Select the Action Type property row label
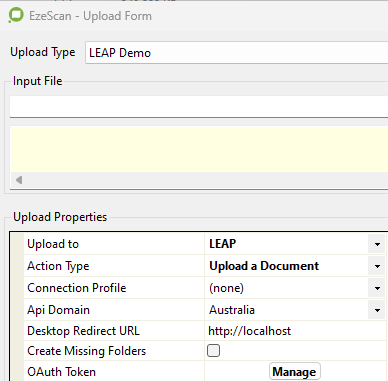This screenshot has width=388, height=381. 58,266
